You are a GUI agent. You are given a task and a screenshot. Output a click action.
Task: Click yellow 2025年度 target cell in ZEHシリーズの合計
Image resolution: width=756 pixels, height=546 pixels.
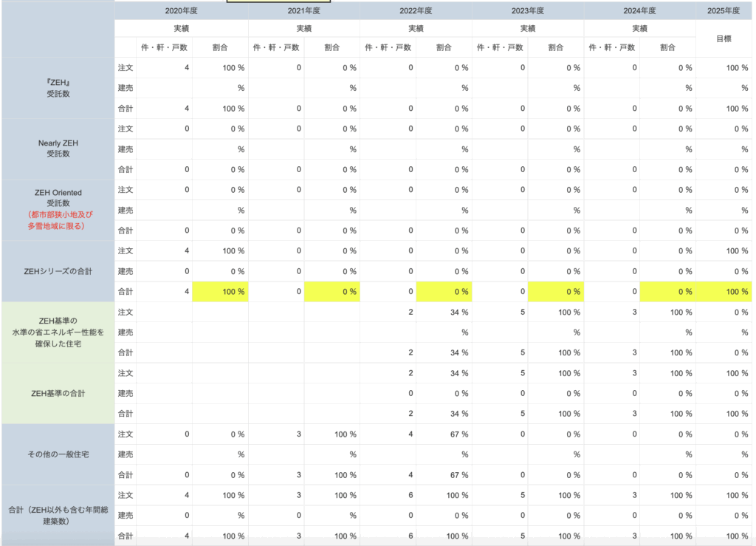[x=723, y=292]
